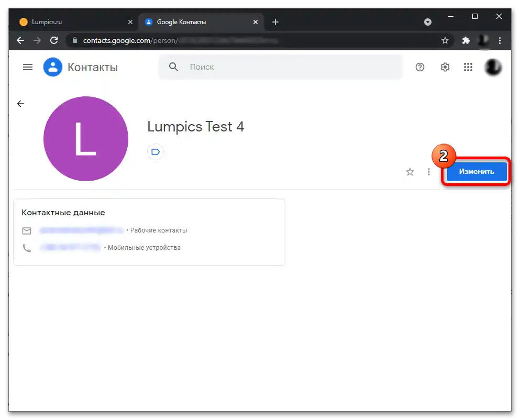View site info via padlock icon
Image resolution: width=520 pixels, height=420 pixels.
pyautogui.click(x=75, y=40)
